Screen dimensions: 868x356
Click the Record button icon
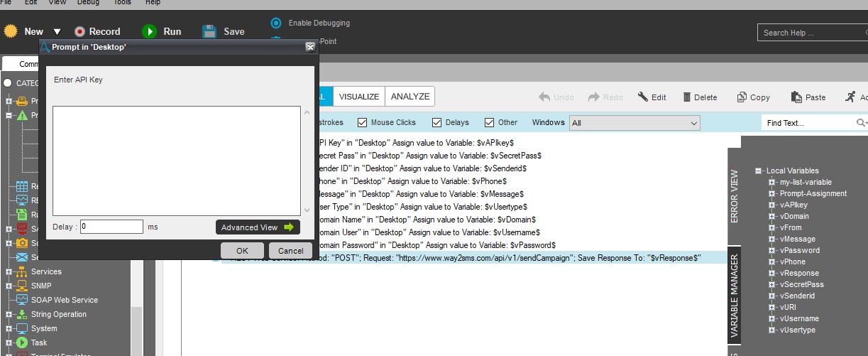pos(79,31)
